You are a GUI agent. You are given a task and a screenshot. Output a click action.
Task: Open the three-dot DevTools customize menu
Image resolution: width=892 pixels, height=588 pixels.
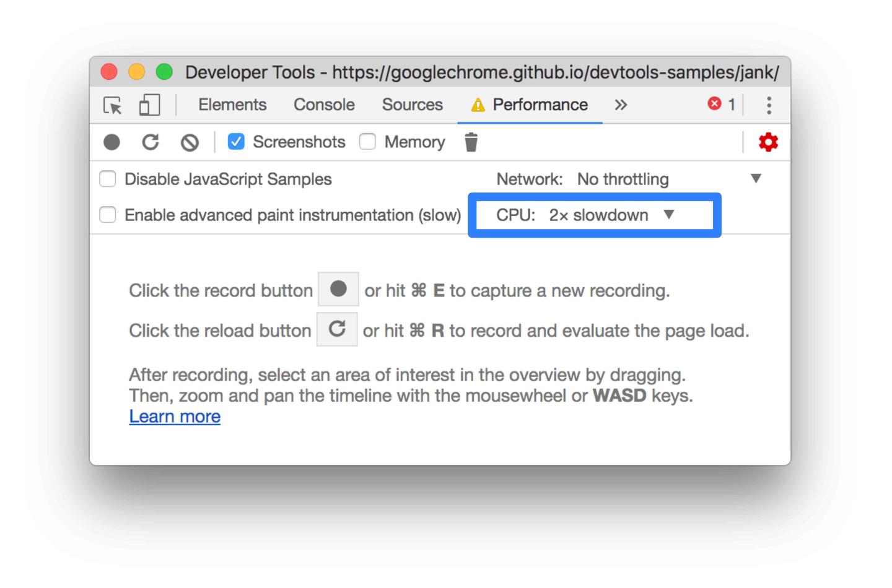click(x=769, y=105)
